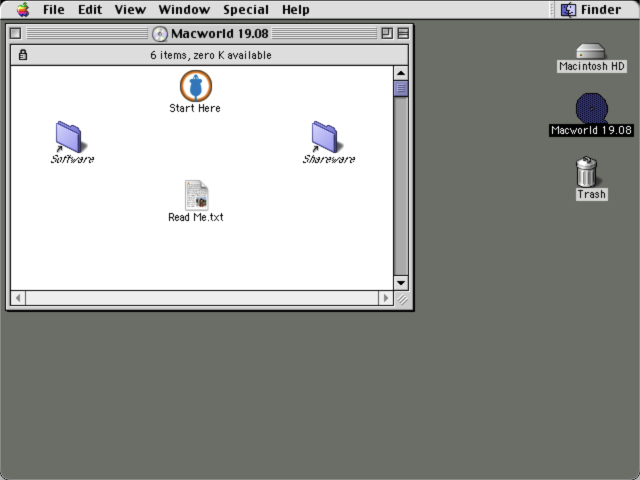Click the lock icon in window header
Screen dimensions: 640x480
point(23,55)
